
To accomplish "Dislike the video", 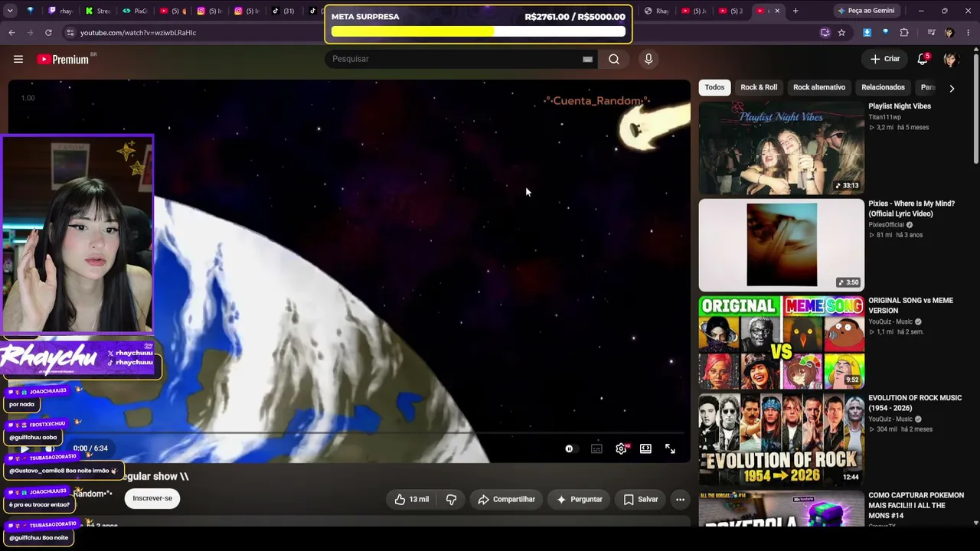I will pos(451,499).
